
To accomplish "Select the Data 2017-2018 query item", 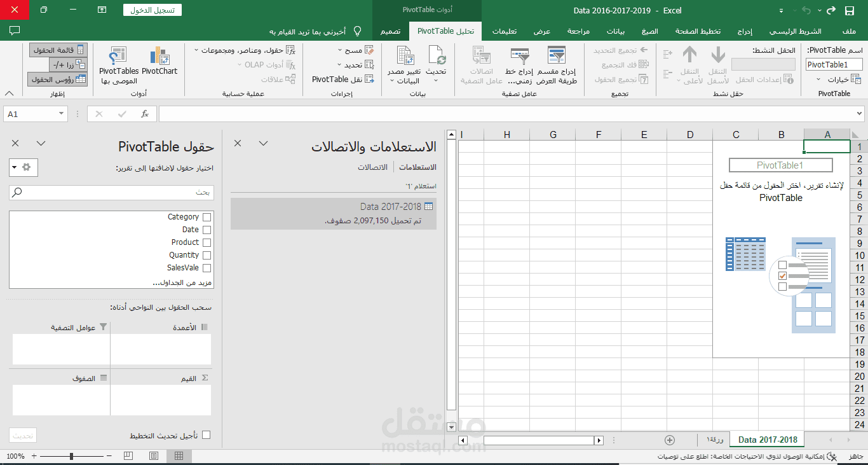I will click(334, 213).
